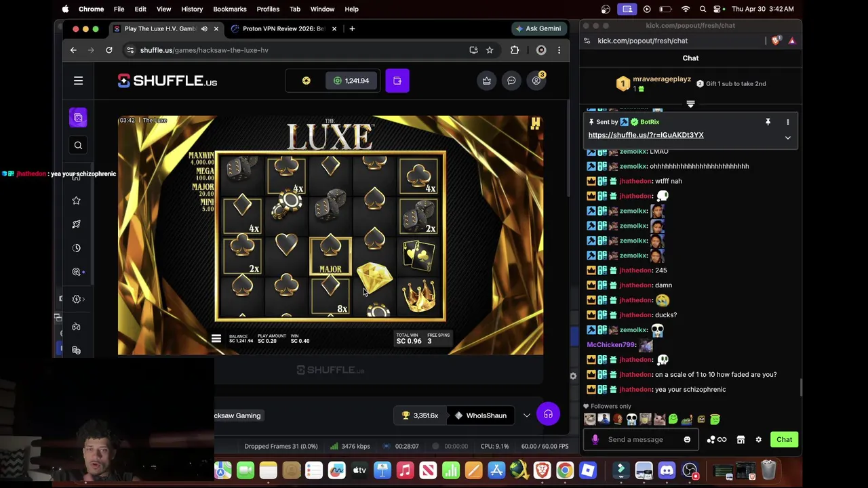Open the Bookmarks menu
Screen dimensions: 868x488
230,9
